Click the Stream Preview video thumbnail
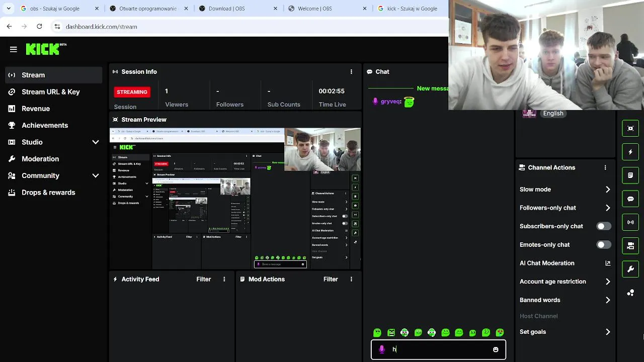Image resolution: width=644 pixels, height=362 pixels. [235, 199]
